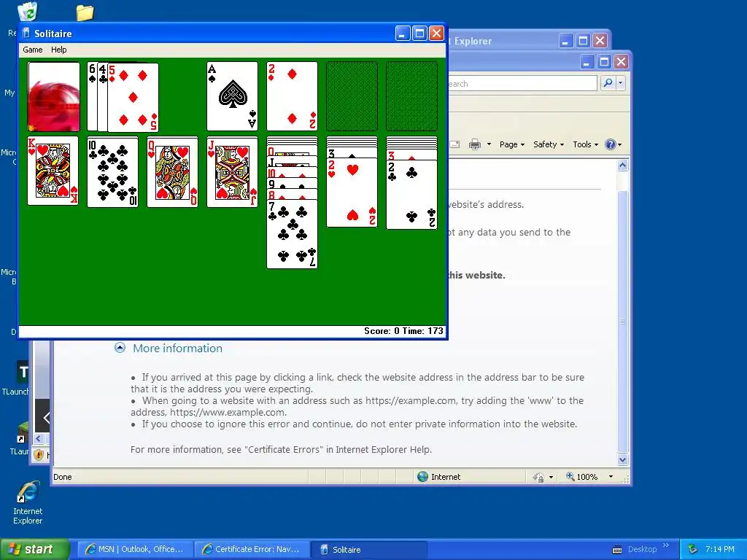Screen dimensions: 747x560
Task: Click the Solitaire taskbar button
Action: (368, 549)
